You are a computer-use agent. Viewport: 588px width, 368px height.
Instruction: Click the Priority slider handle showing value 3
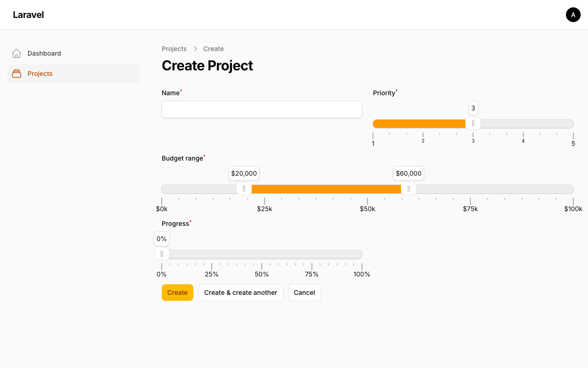tap(473, 123)
